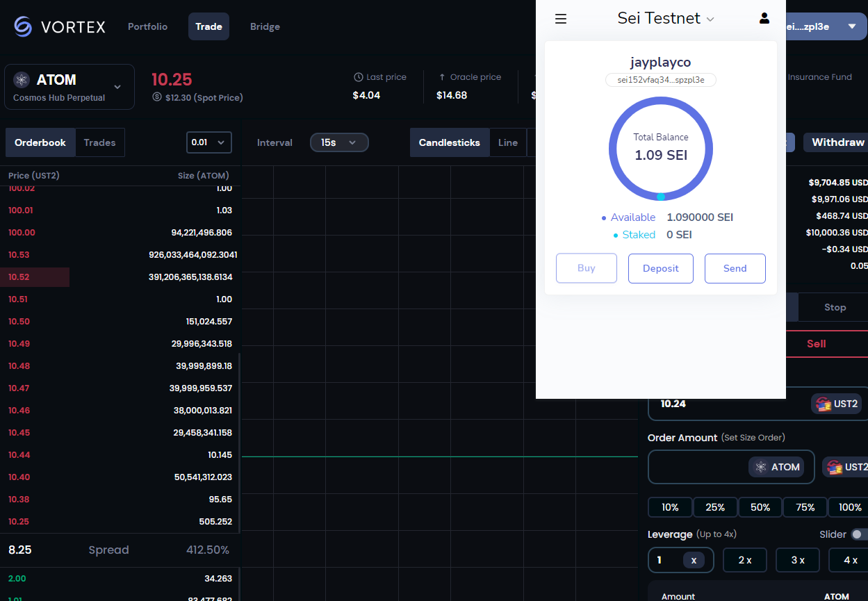Screen dimensions: 868x601
Task: Click the spot price dollar icon
Action: tap(157, 97)
